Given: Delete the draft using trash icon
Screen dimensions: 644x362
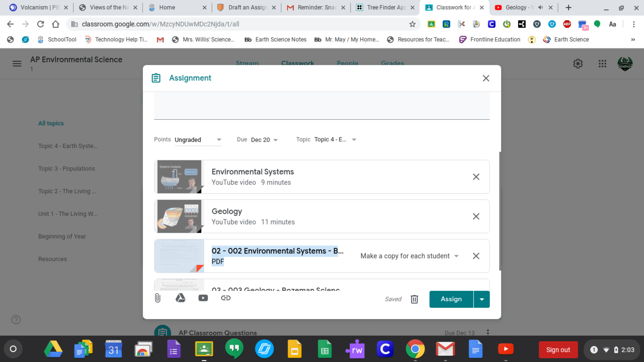Looking at the screenshot, I should 414,299.
